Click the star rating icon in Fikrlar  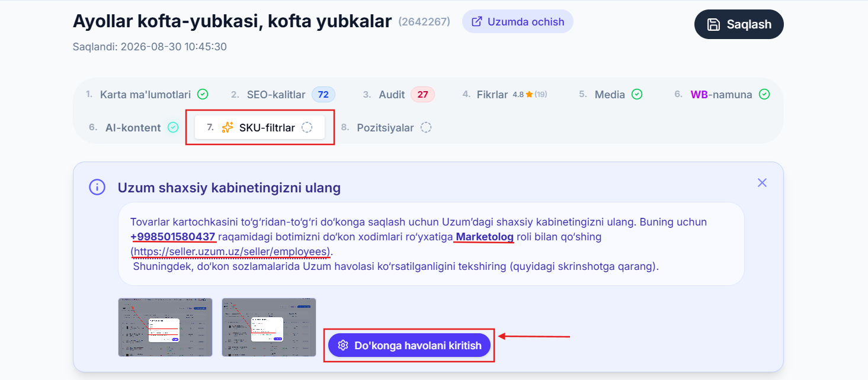[529, 94]
